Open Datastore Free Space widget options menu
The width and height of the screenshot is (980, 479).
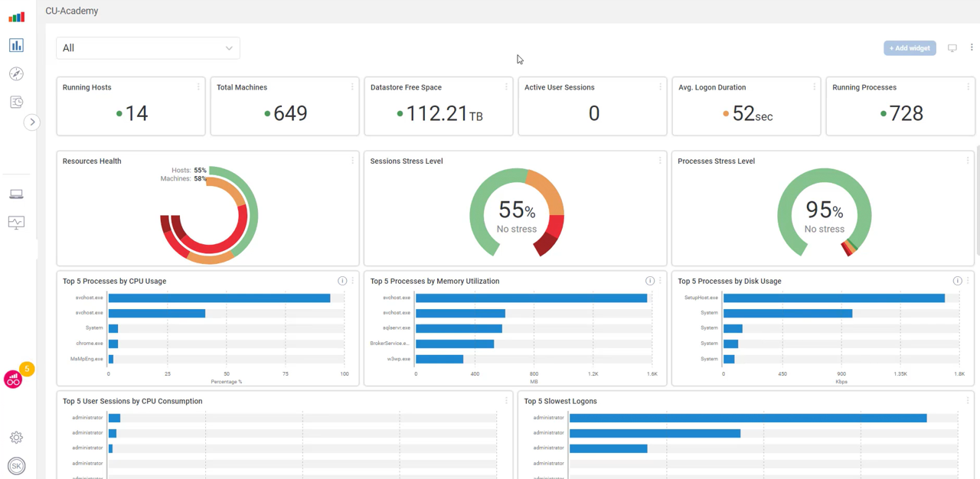(506, 87)
